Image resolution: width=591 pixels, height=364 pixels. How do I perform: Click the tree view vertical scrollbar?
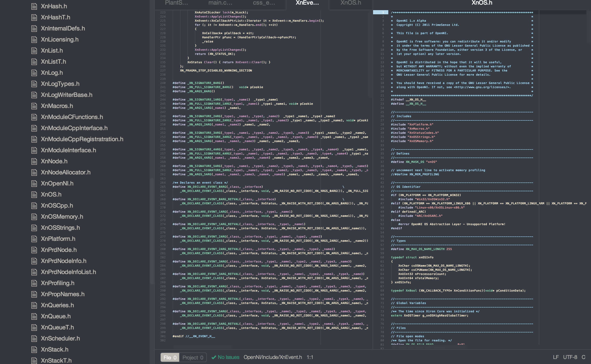point(152,231)
